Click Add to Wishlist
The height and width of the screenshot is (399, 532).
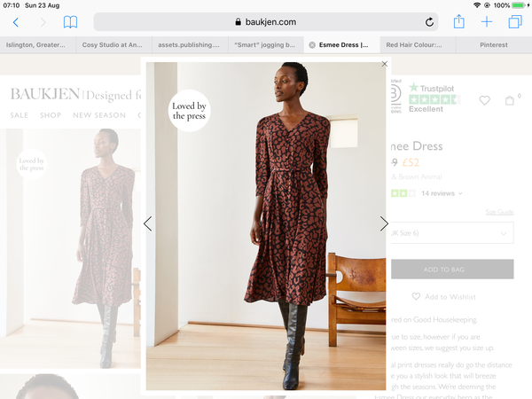click(x=444, y=297)
